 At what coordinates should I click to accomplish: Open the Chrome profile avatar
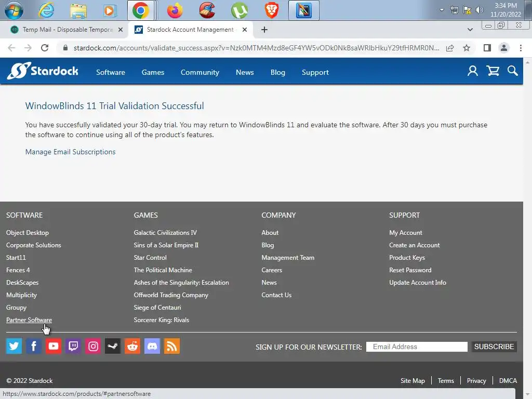point(504,48)
